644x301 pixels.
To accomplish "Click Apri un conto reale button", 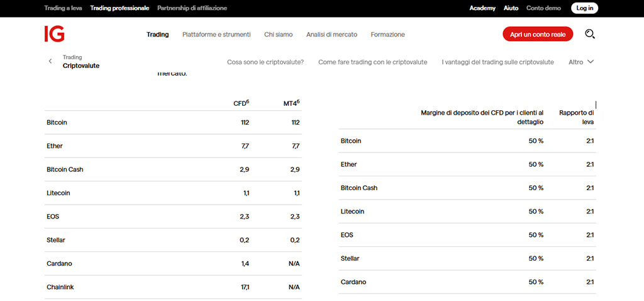I will pos(538,35).
